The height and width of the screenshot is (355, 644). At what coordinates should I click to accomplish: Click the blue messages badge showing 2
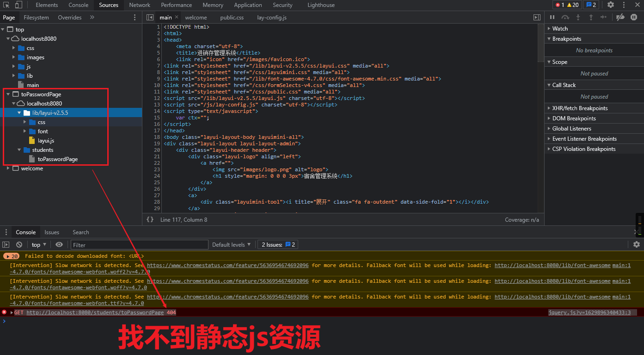point(591,5)
